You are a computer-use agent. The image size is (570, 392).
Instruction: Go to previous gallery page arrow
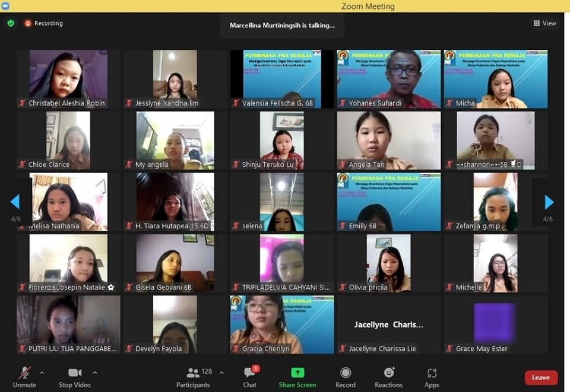click(15, 202)
